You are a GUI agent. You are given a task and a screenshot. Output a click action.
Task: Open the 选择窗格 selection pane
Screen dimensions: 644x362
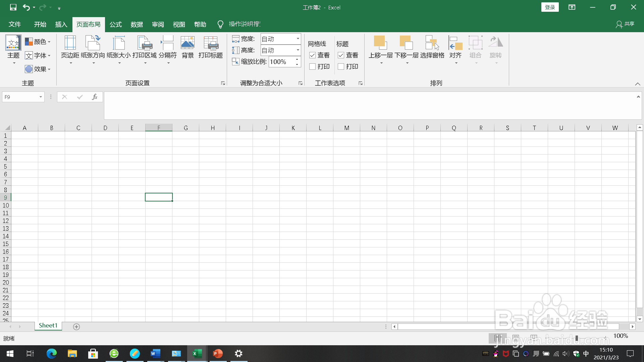tap(432, 43)
